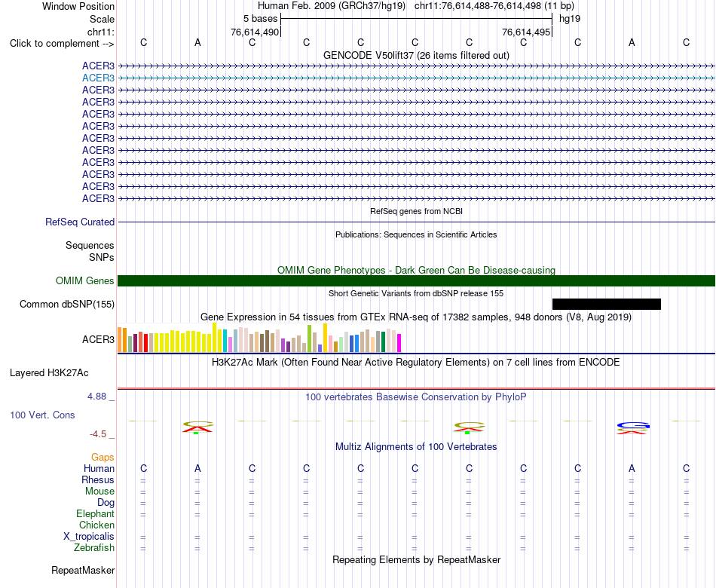Click '100 vertebrates Basewise Conservation by PhyloP' title
The width and height of the screenshot is (716, 588).
[x=416, y=397]
